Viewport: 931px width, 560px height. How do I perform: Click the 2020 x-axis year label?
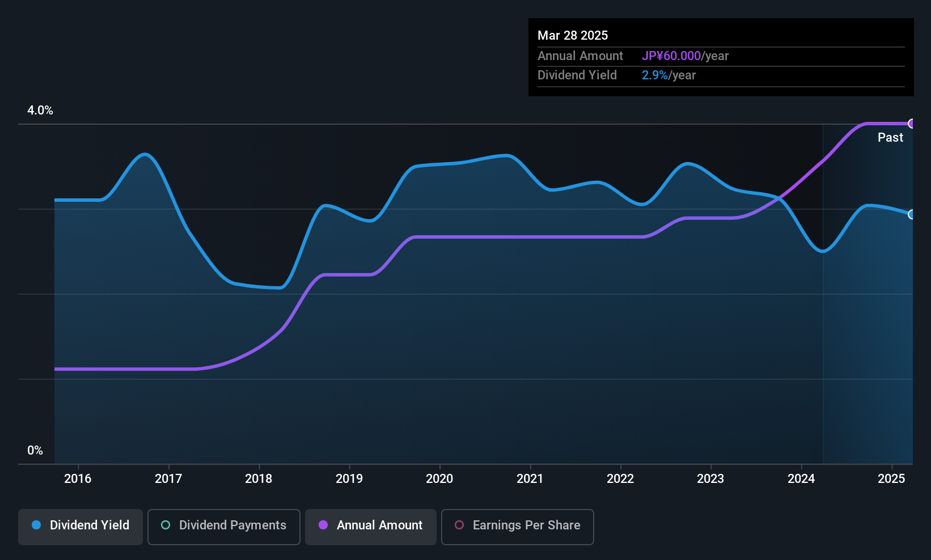point(439,479)
